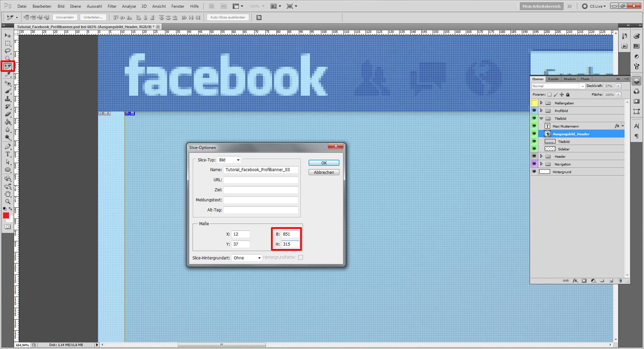Expand the Profilbild layer group
644x349 pixels.
click(541, 110)
